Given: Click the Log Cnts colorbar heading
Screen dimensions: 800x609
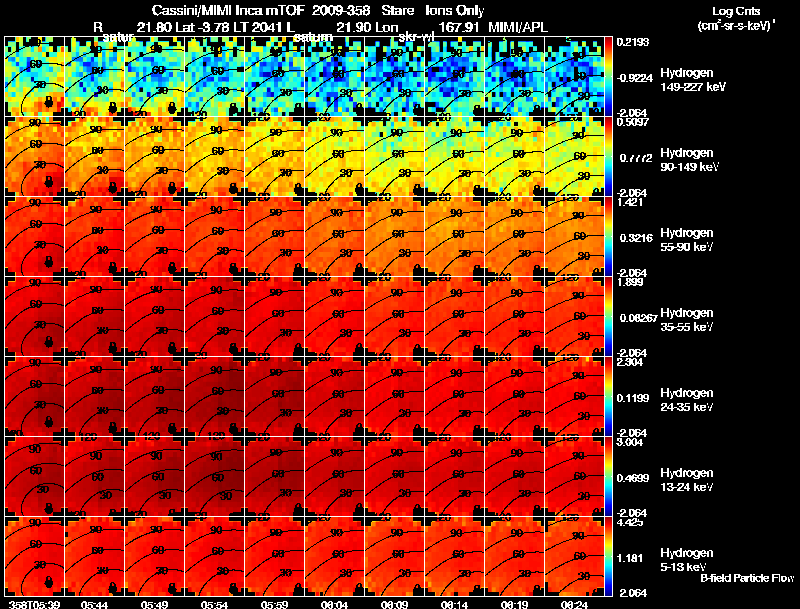Looking at the screenshot, I should pyautogui.click(x=738, y=11).
